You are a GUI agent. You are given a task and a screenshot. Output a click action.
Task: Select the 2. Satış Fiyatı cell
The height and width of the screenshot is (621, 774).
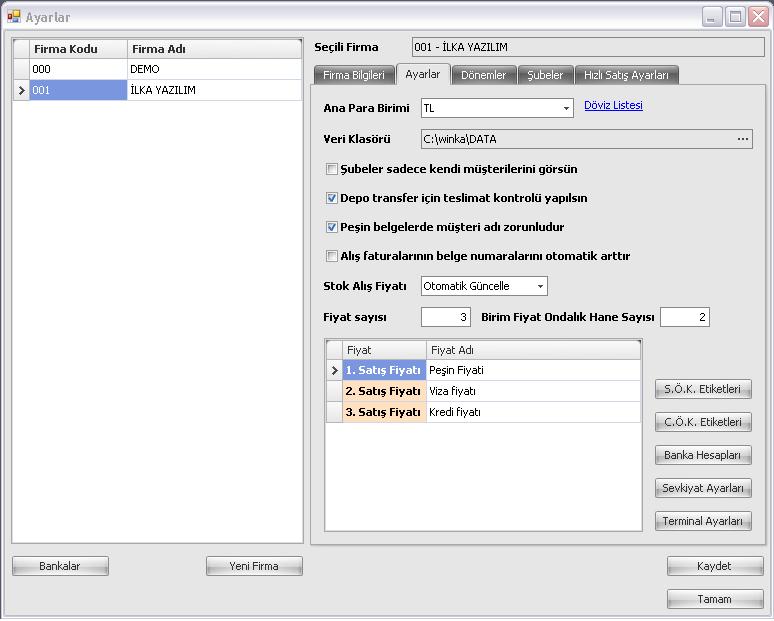tap(384, 391)
